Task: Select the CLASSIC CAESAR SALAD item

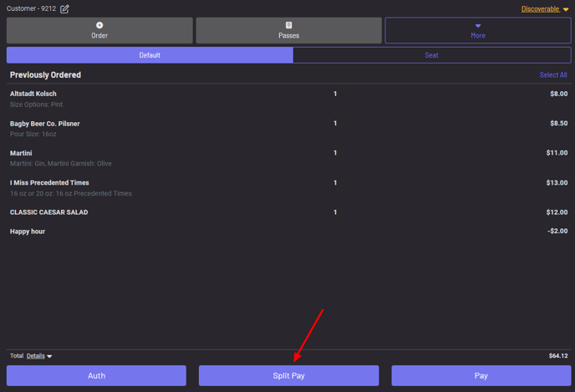Action: [48, 212]
